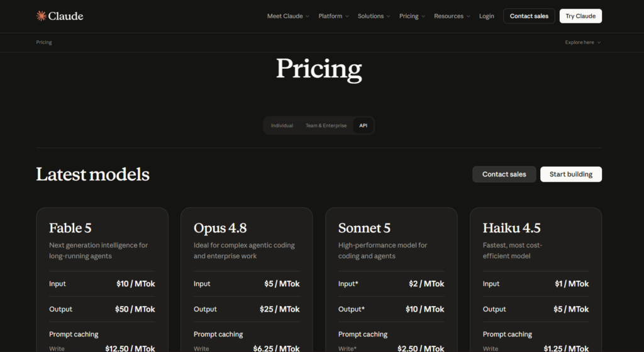Expand the Resources chevron arrow
Image resolution: width=644 pixels, height=352 pixels.
[468, 16]
